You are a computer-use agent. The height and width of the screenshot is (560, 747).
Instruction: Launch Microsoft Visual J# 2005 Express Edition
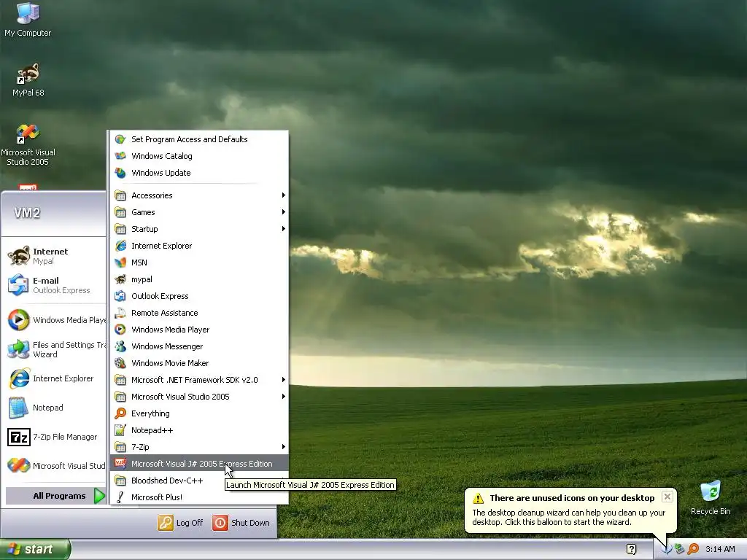[x=200, y=464]
